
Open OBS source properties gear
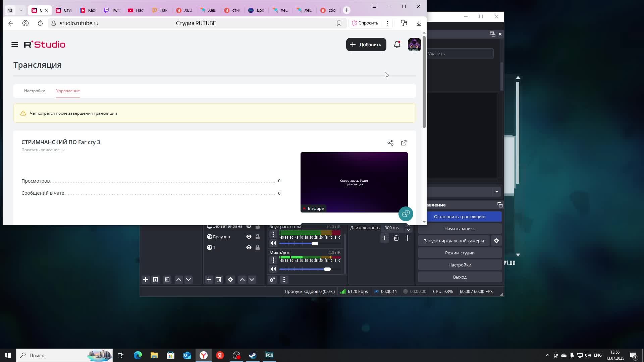click(230, 280)
